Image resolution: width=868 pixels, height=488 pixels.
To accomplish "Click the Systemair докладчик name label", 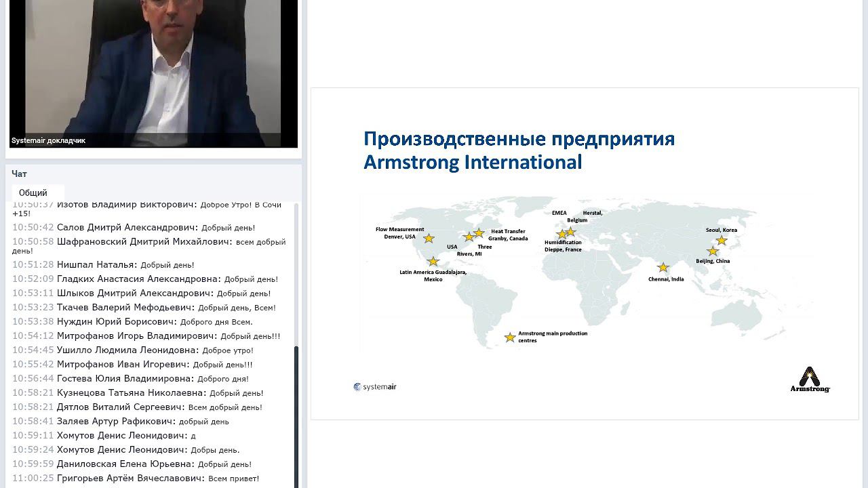I will tap(48, 141).
